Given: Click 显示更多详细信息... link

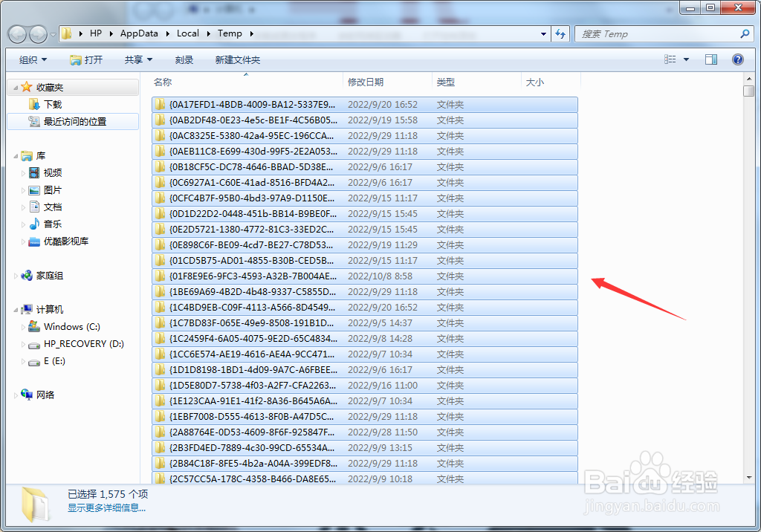Looking at the screenshot, I should click(106, 507).
